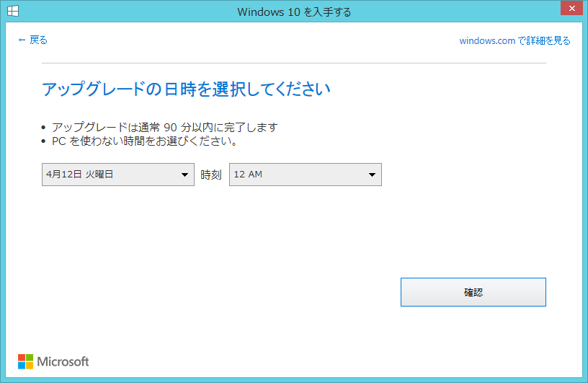Image resolution: width=588 pixels, height=383 pixels.
Task: Open windows.com で詳細を見る link
Action: 514,40
